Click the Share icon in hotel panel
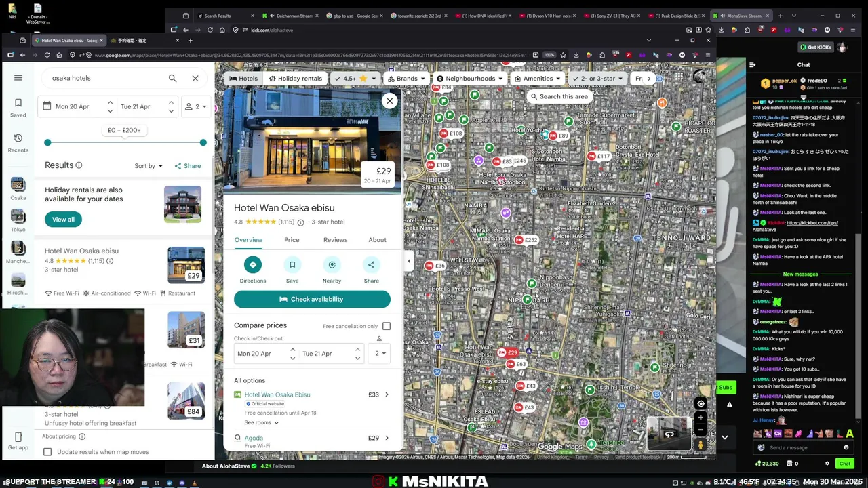Image resolution: width=868 pixels, height=488 pixels. 371,265
